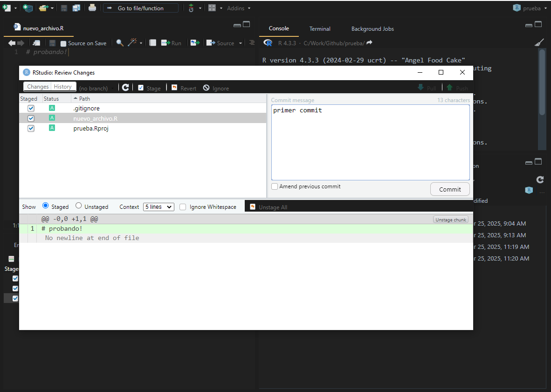Click the Re-run previous code icon
551x392 pixels.
tap(195, 43)
